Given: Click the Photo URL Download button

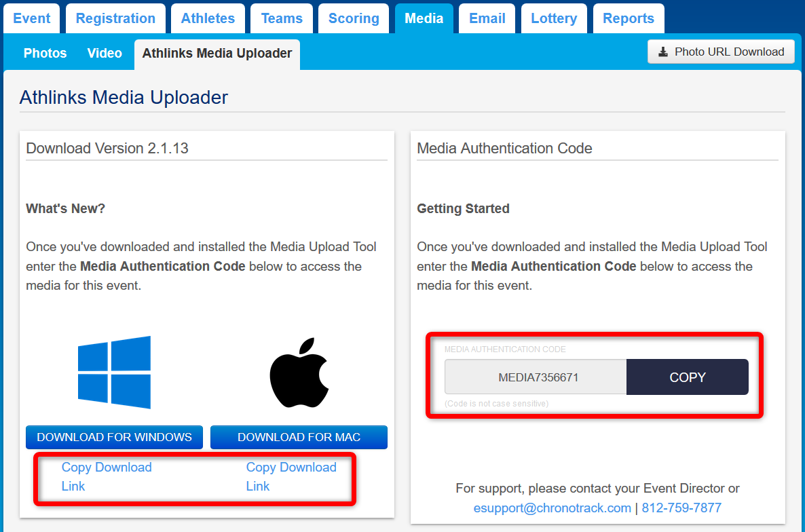Looking at the screenshot, I should (x=721, y=52).
